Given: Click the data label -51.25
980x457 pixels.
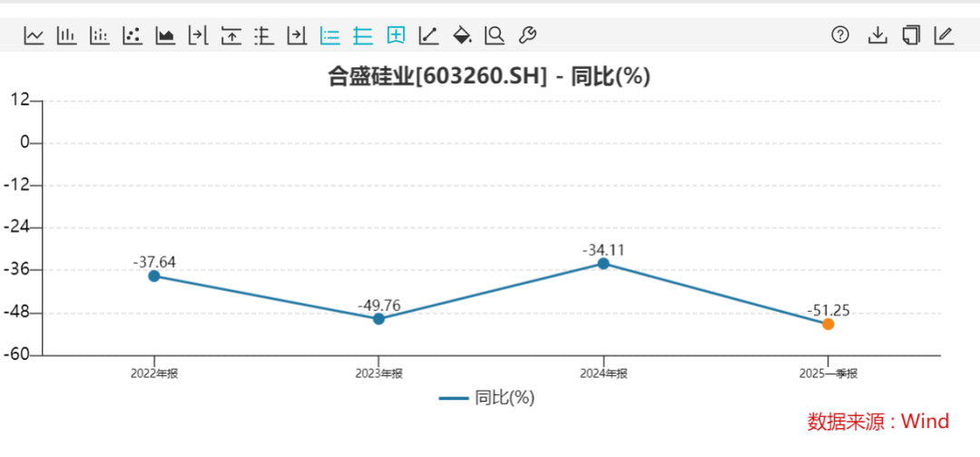Looking at the screenshot, I should (828, 310).
